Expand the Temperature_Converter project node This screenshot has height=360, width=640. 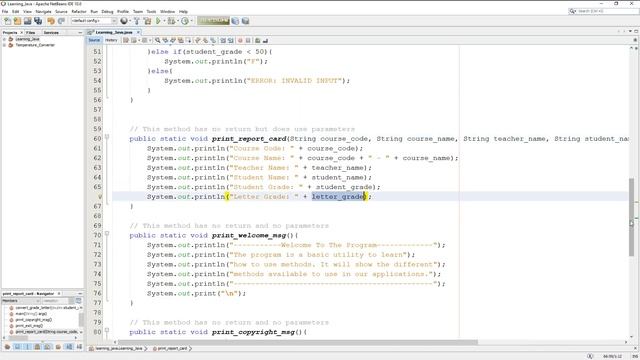pyautogui.click(x=4, y=45)
